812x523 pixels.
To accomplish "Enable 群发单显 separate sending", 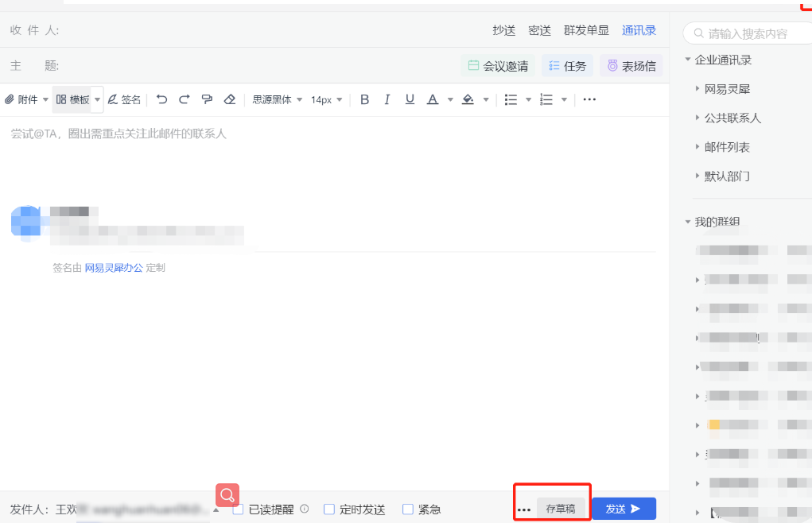I will point(586,30).
